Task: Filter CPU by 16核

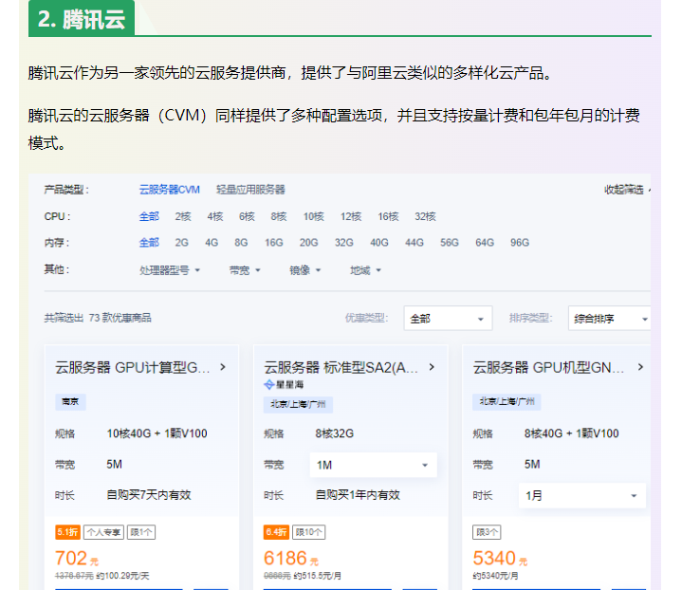Action: tap(388, 216)
